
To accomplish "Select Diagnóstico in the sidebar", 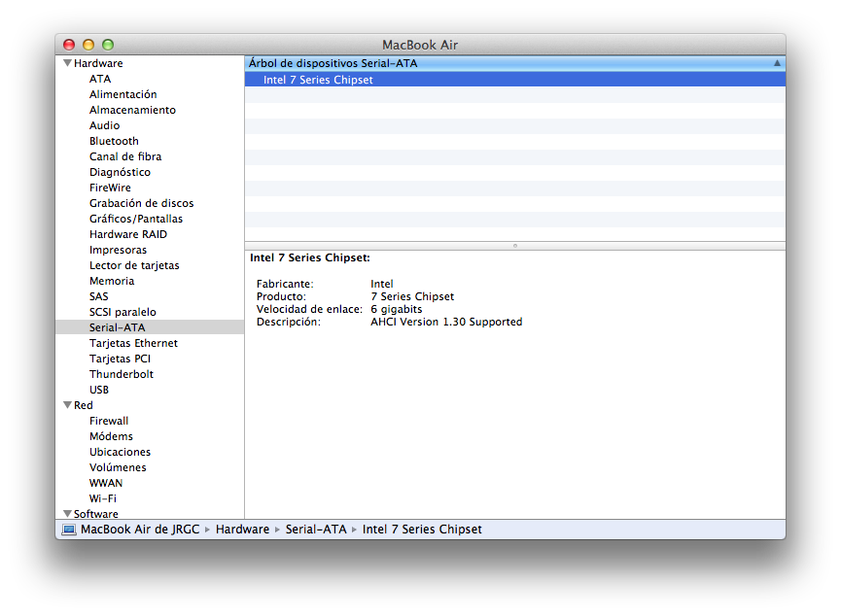I will pos(120,172).
